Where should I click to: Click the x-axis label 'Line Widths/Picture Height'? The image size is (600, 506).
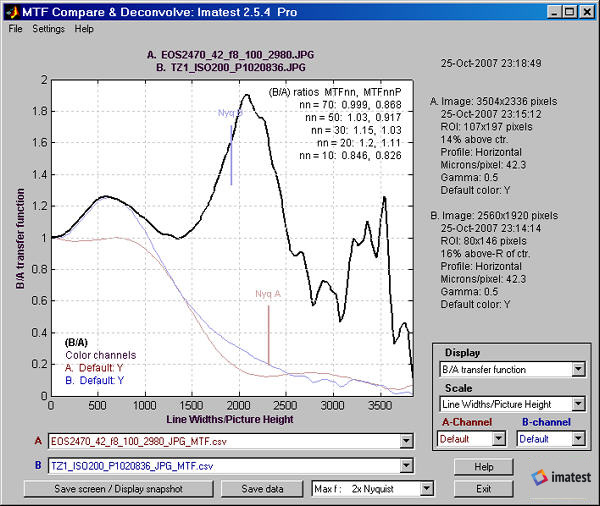230,419
